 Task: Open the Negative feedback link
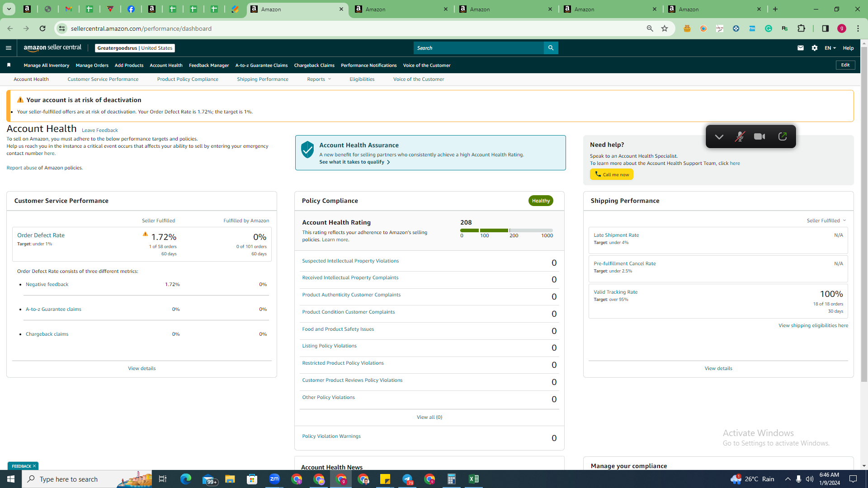[47, 284]
